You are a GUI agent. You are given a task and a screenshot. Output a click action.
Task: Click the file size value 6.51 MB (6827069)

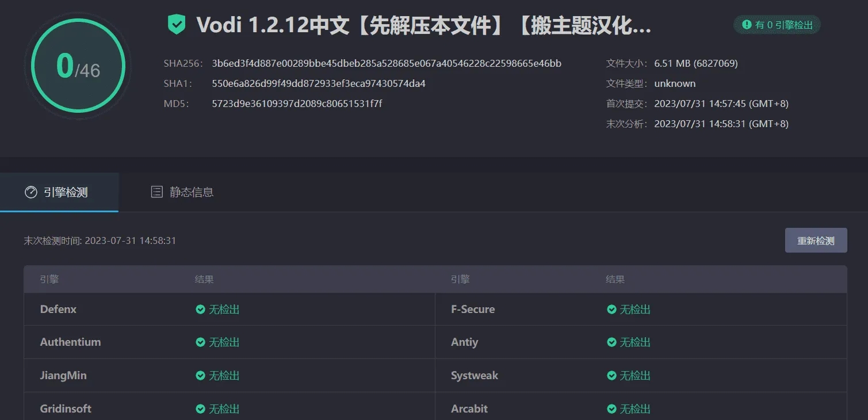pyautogui.click(x=696, y=63)
